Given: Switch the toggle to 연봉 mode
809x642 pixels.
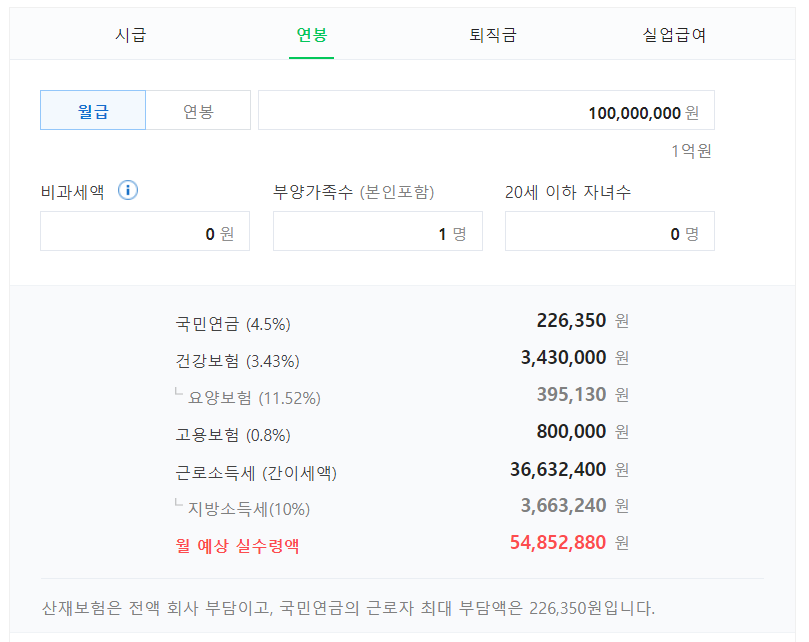Looking at the screenshot, I should point(198,111).
